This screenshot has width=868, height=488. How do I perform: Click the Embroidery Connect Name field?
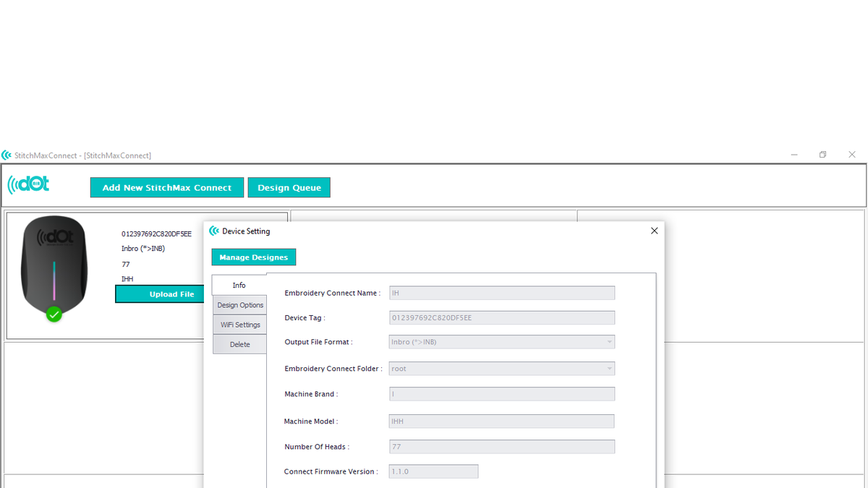pos(502,293)
